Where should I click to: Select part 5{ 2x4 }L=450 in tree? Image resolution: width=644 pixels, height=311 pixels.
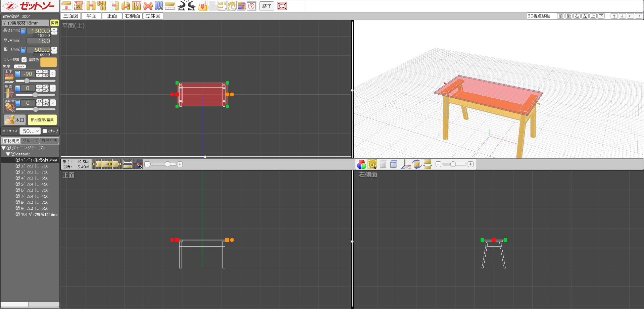[35, 184]
